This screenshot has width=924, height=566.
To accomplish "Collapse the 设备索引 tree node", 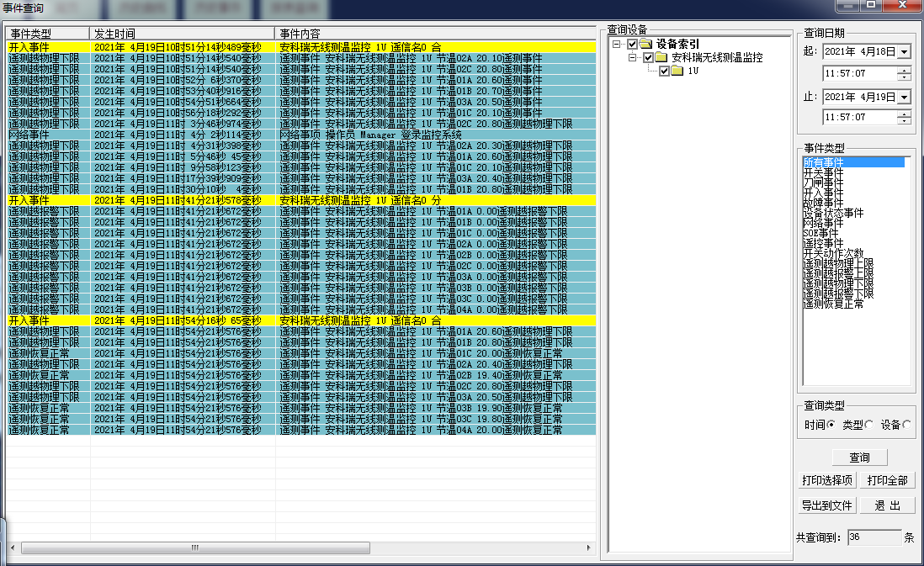I will (x=615, y=45).
